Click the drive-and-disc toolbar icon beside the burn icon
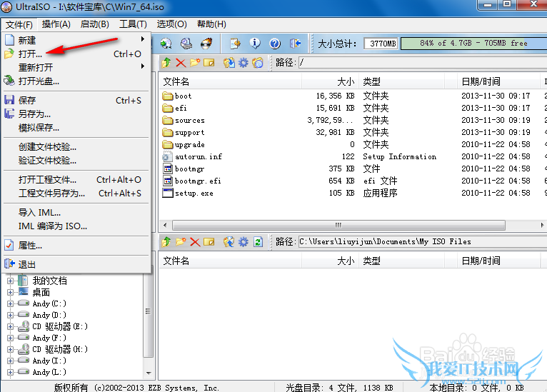 pyautogui.click(x=186, y=44)
